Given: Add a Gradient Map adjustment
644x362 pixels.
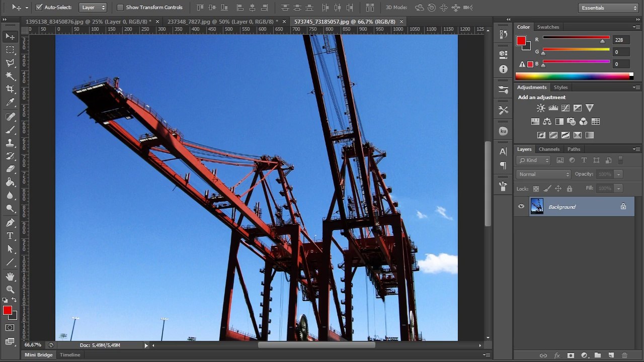Looking at the screenshot, I should tap(590, 135).
